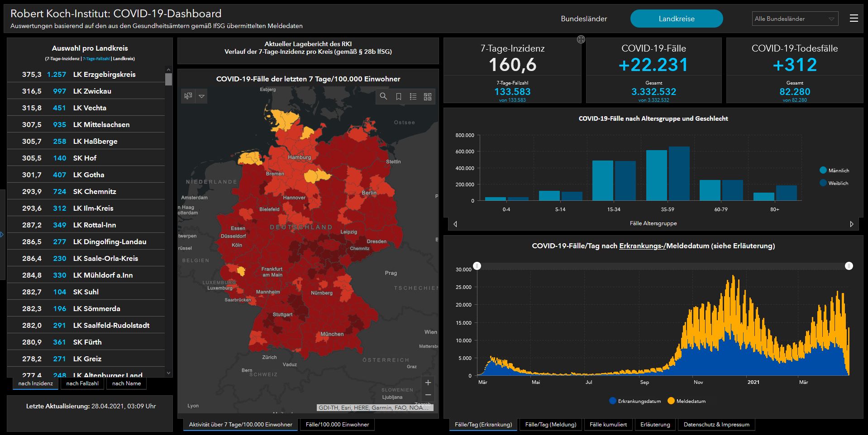Click the map search magnifier icon
Image resolution: width=868 pixels, height=435 pixels.
[x=383, y=96]
